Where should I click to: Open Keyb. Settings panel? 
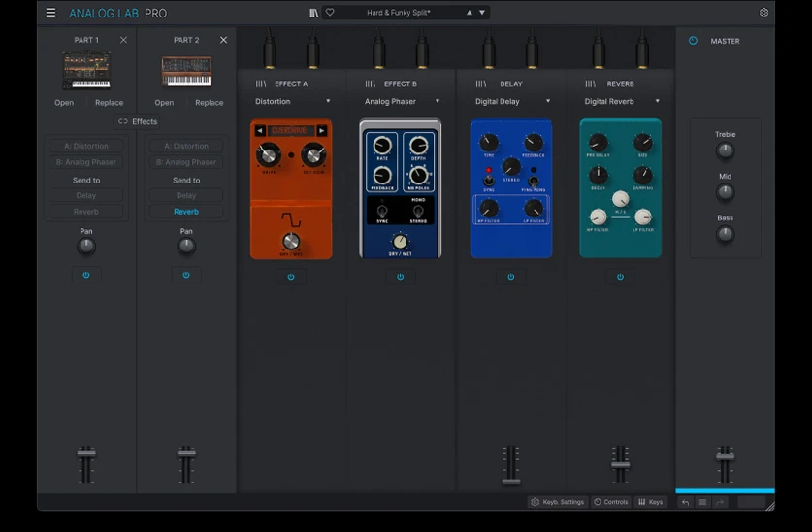(x=558, y=502)
